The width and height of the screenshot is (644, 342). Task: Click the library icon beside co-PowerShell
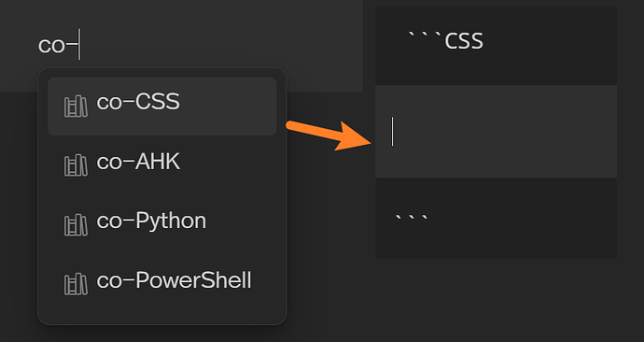pos(76,284)
